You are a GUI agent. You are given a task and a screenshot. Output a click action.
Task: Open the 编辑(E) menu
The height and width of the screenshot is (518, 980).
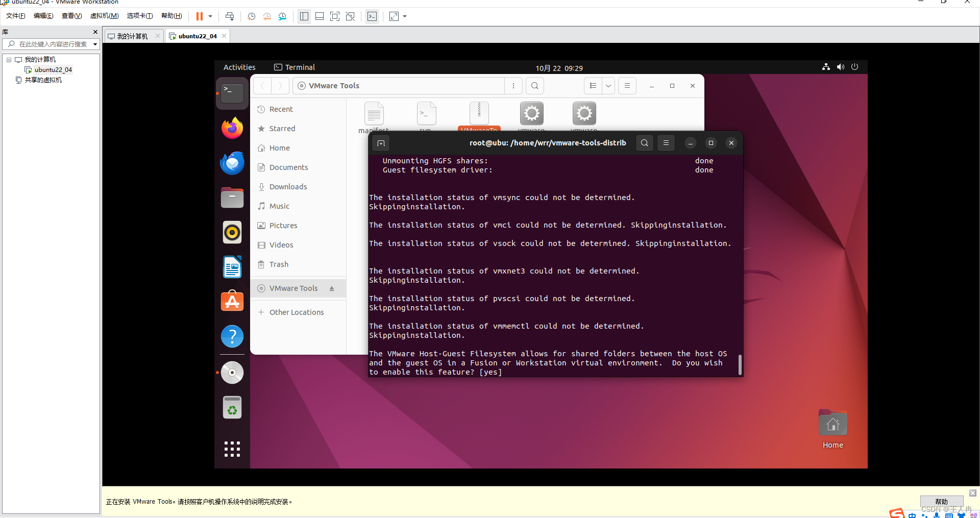pyautogui.click(x=43, y=16)
